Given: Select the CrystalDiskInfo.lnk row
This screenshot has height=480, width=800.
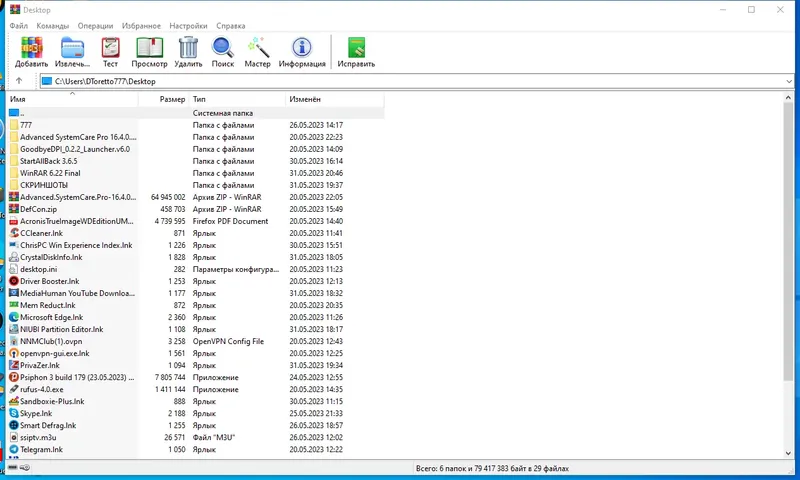Looking at the screenshot, I should coord(196,257).
